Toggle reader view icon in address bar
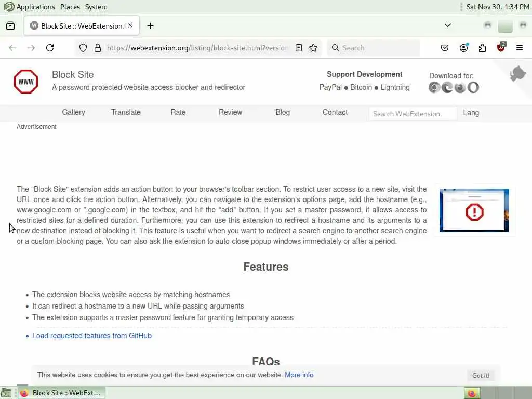The height and width of the screenshot is (399, 532). pos(299,48)
